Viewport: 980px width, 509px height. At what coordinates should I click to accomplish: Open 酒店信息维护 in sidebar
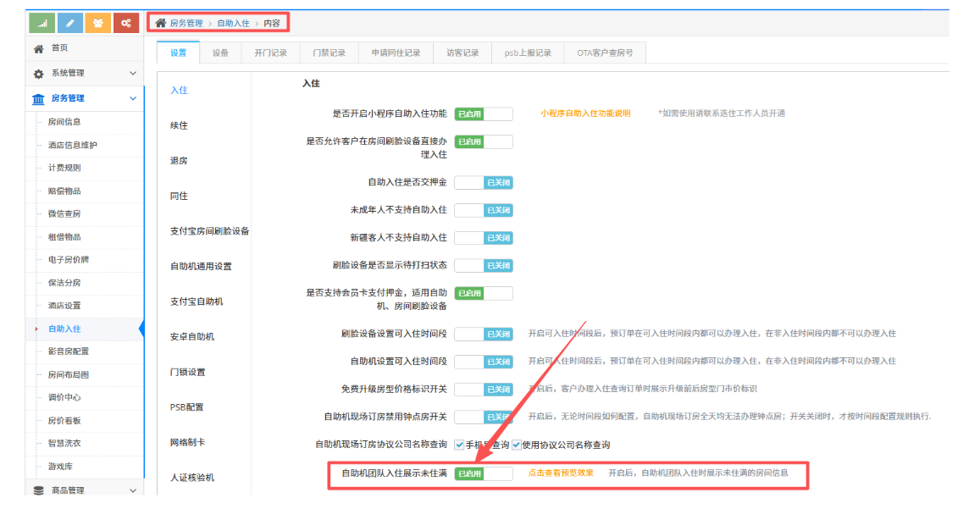coord(73,145)
